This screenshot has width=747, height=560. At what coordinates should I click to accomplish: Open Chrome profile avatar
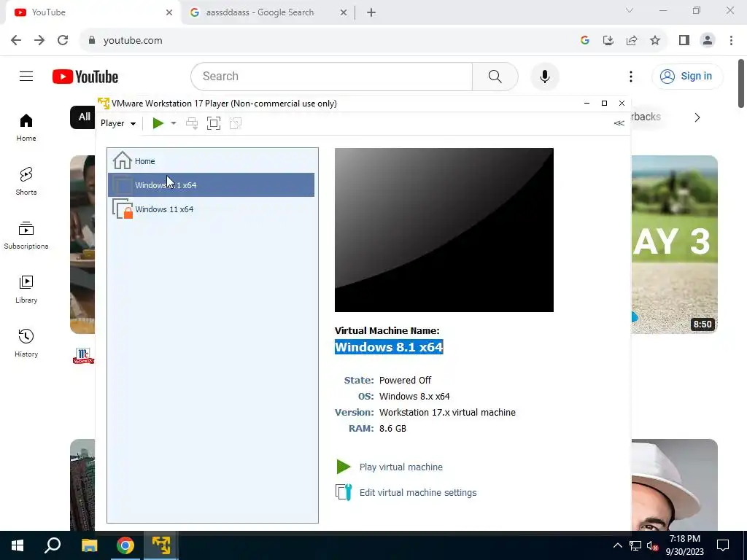click(x=708, y=41)
